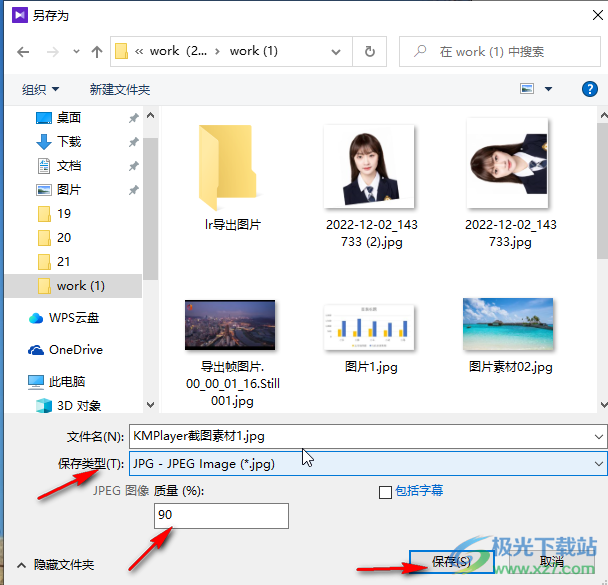
Task: Create a new folder with 新建文件夹
Action: tap(120, 90)
